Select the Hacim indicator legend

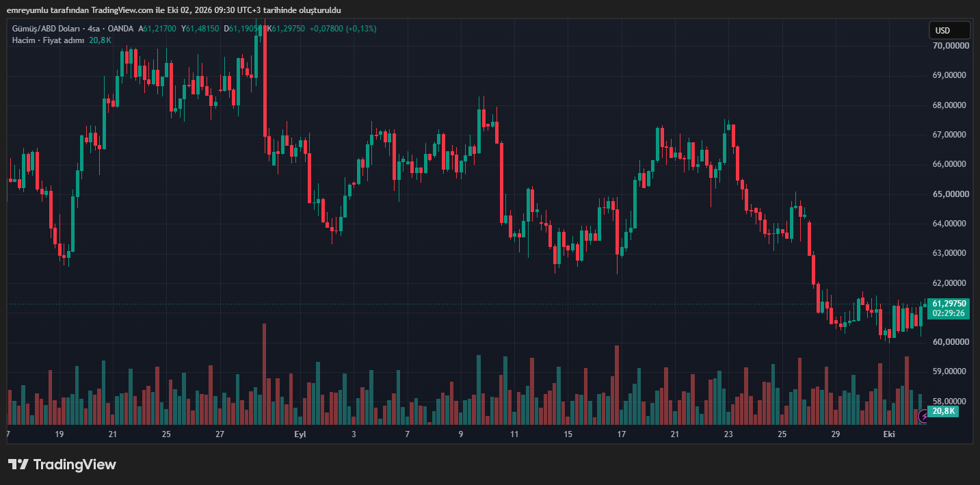pos(23,40)
